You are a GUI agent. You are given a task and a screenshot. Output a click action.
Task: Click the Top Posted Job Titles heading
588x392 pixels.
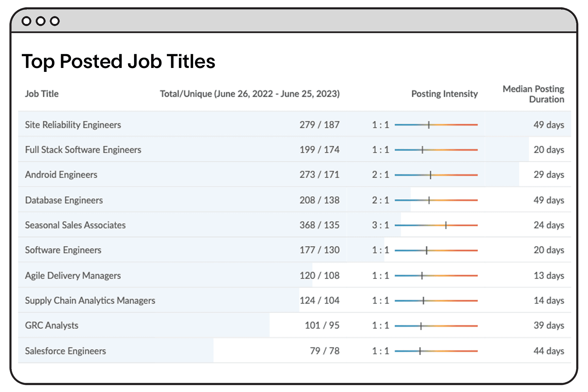click(119, 61)
